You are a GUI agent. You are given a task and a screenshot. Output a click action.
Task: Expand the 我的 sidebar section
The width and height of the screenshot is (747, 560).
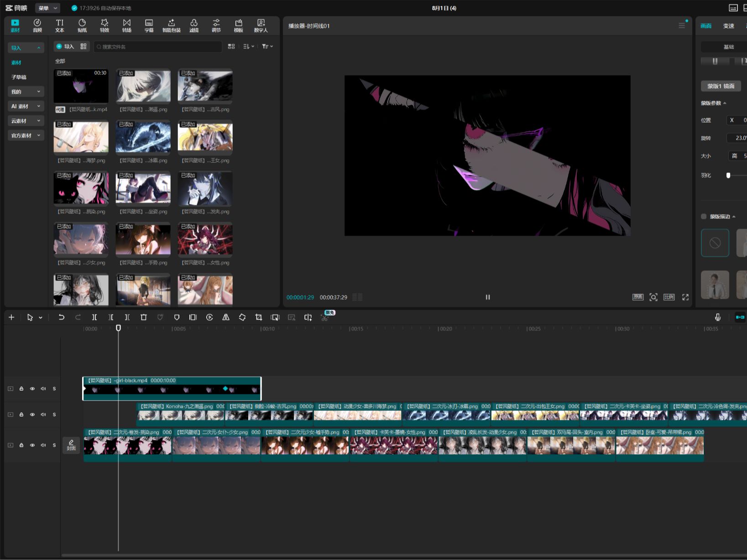point(26,92)
